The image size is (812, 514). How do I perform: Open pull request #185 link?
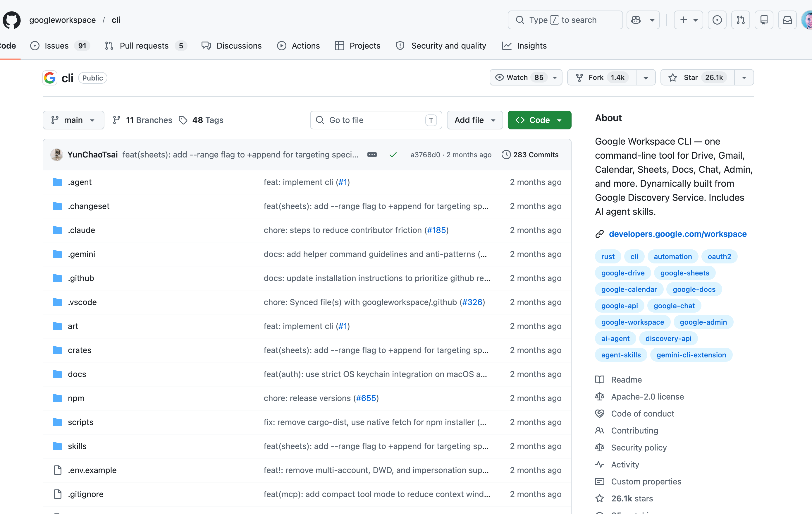click(x=436, y=230)
